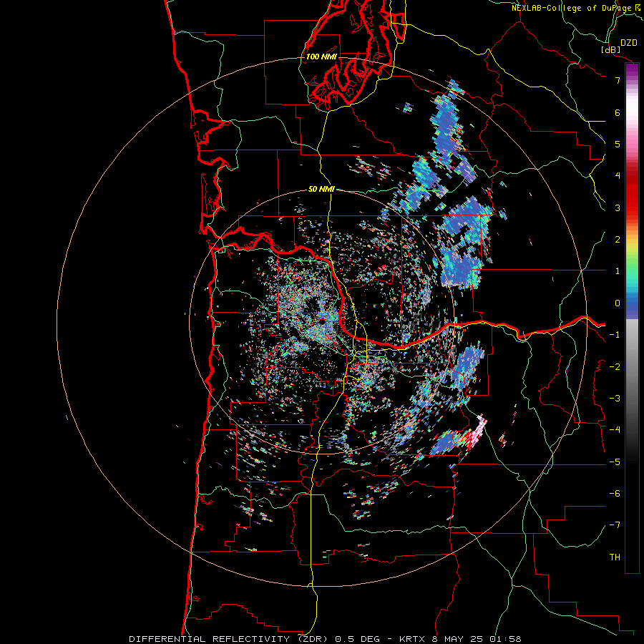
Task: Click the -3 value on color scale
Action: (615, 399)
